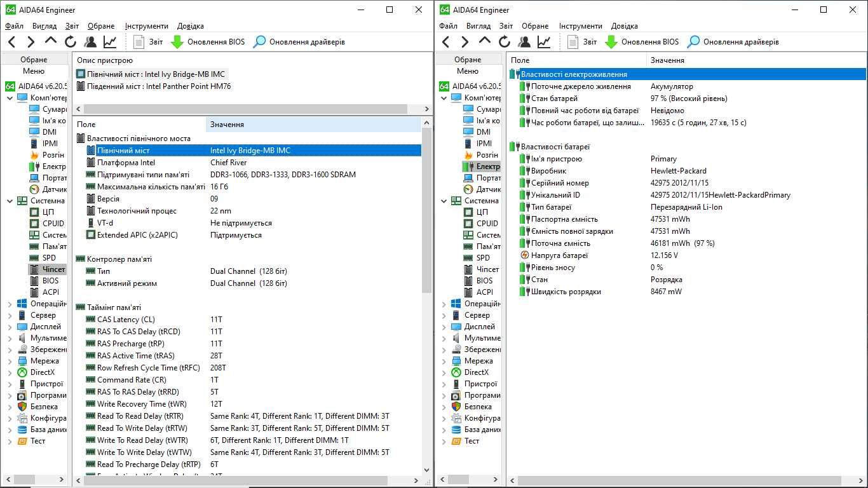The height and width of the screenshot is (488, 868).
Task: Select the SPD item in left window tree
Action: click(43, 257)
